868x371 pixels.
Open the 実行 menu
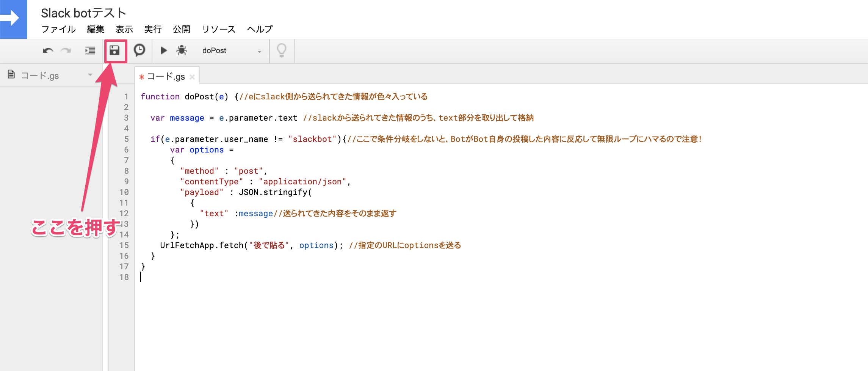[153, 29]
